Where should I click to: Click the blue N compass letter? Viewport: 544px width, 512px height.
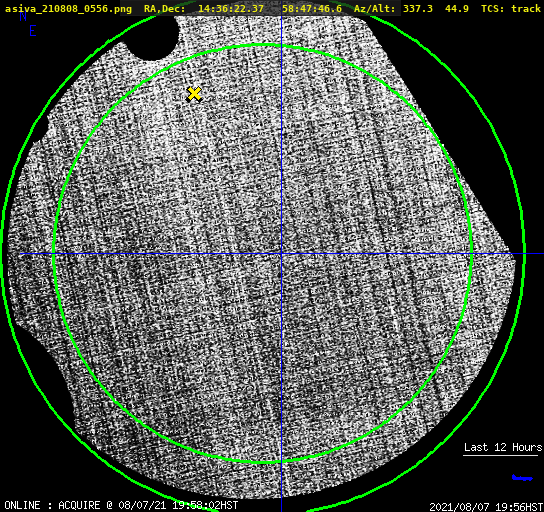(x=23, y=16)
